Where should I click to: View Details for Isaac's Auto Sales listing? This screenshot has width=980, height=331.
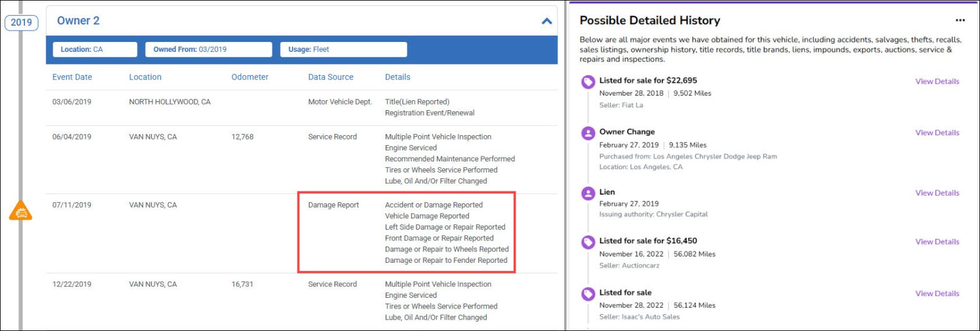pos(937,293)
